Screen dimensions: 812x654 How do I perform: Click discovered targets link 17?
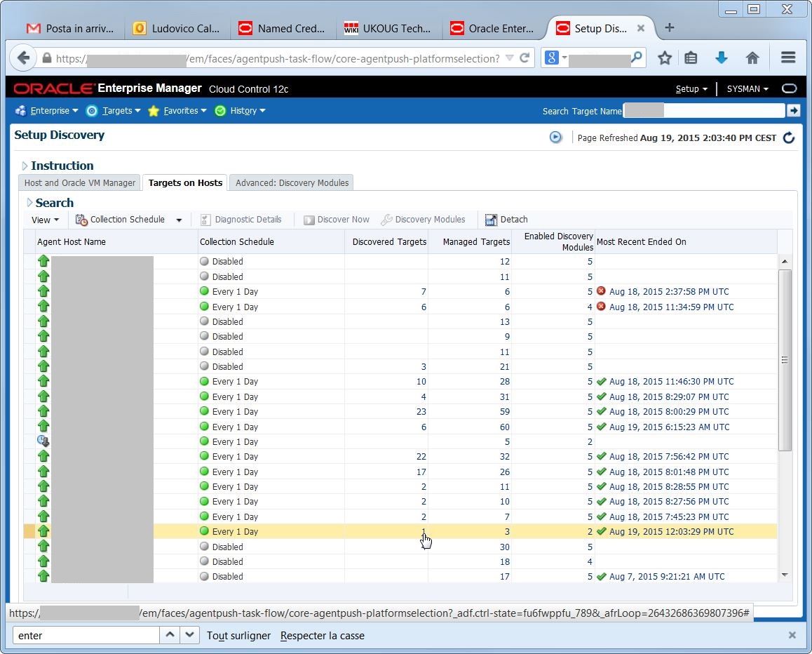(x=421, y=472)
